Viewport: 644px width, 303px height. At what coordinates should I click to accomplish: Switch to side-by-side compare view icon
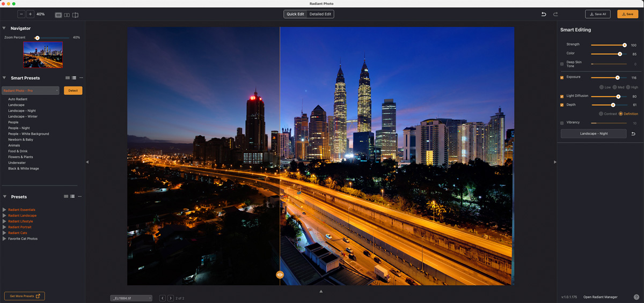(67, 15)
